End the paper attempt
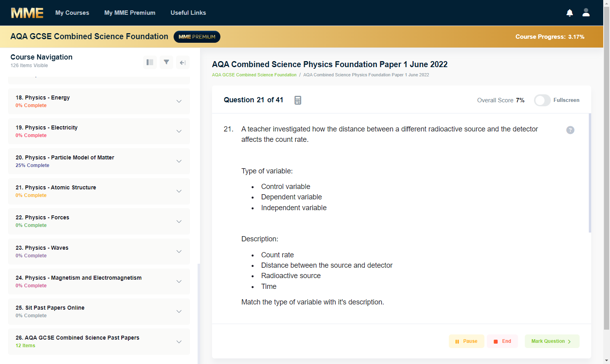 tap(502, 341)
